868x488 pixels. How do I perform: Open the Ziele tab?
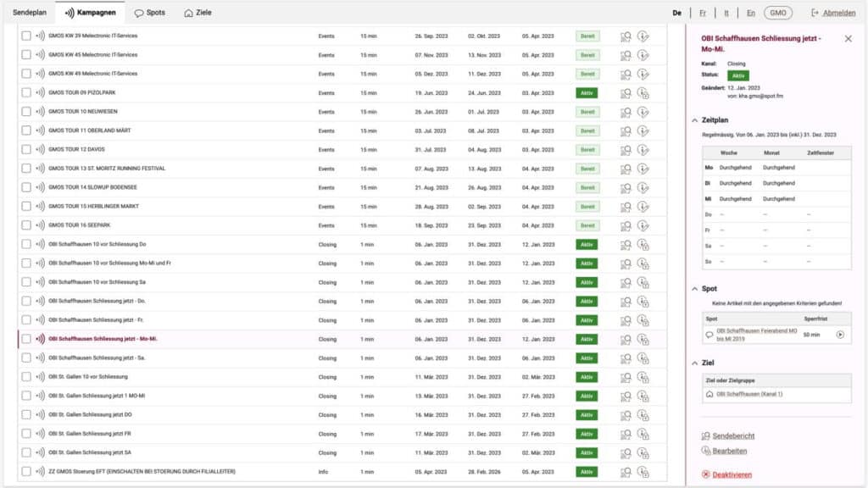pyautogui.click(x=198, y=13)
